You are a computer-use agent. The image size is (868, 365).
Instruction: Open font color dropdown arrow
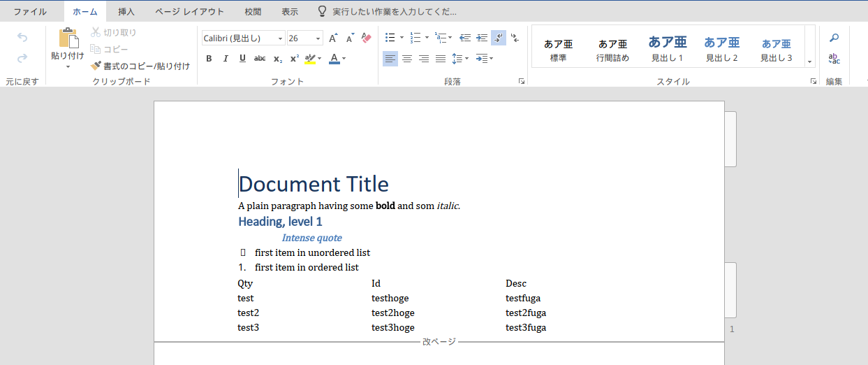(344, 59)
